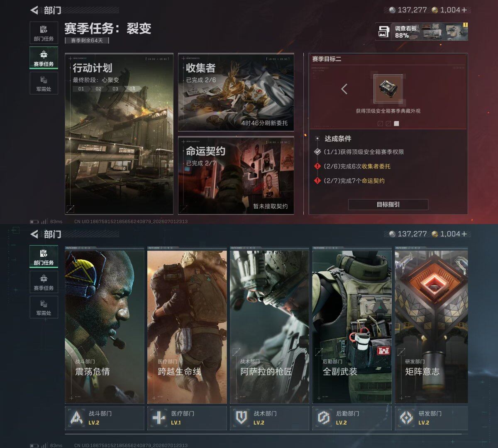498x448 pixels.
Task: Click 4时46分刷新委托 text on 收集者 card
Action: tap(264, 123)
